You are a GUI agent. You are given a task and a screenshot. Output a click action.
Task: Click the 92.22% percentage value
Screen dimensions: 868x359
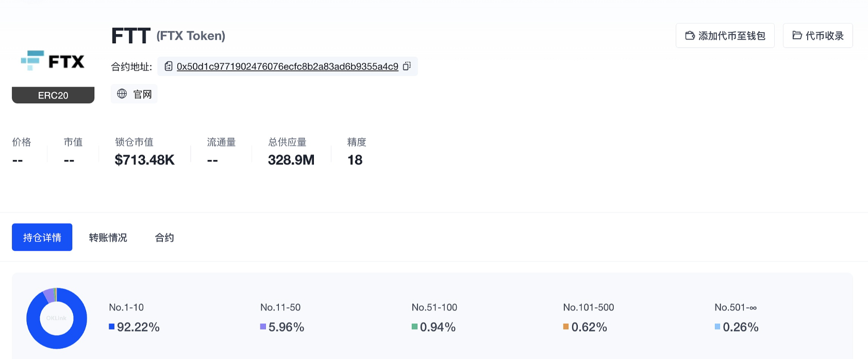(138, 327)
